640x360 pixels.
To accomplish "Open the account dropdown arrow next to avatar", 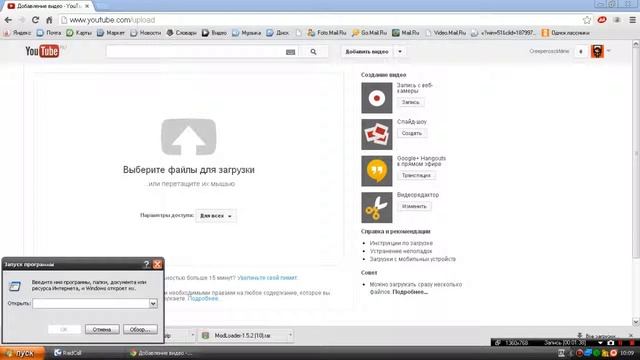I will (x=609, y=51).
